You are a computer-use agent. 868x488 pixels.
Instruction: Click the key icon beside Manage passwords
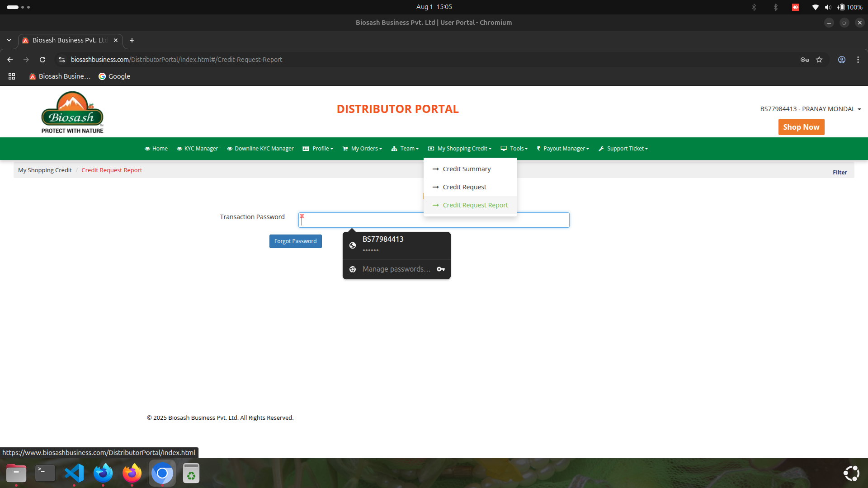(441, 269)
